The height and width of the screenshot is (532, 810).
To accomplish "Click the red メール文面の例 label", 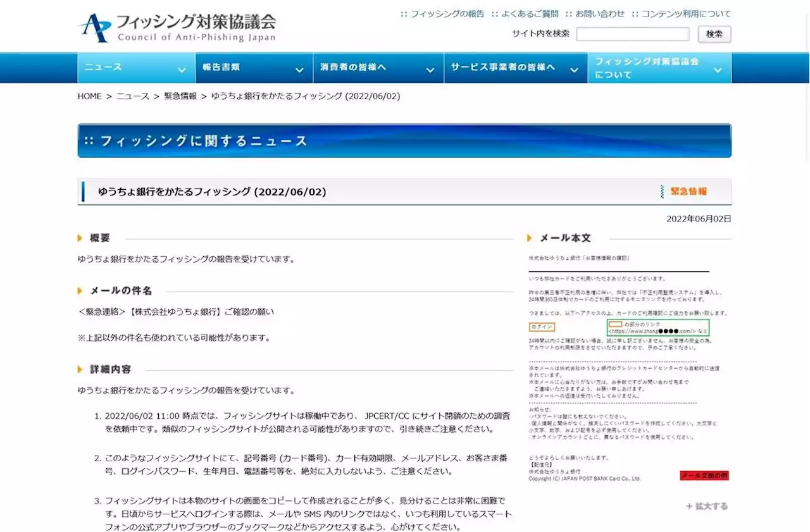I will coord(704,476).
